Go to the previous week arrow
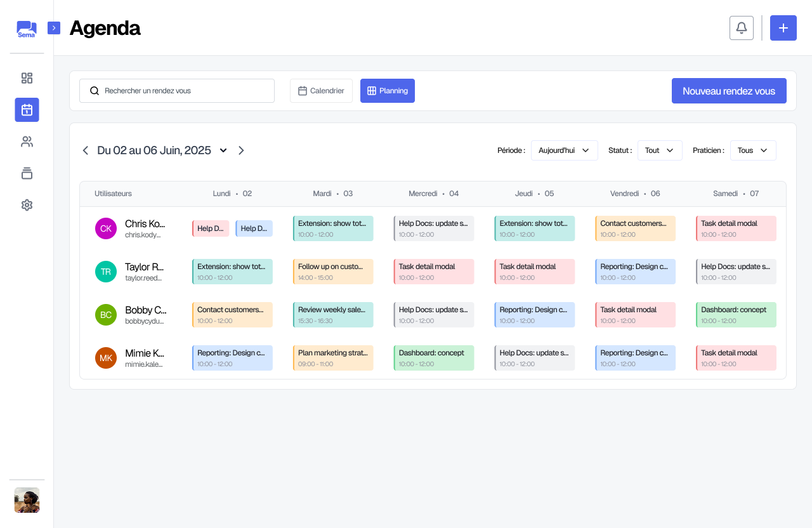This screenshot has width=812, height=528. pos(86,150)
